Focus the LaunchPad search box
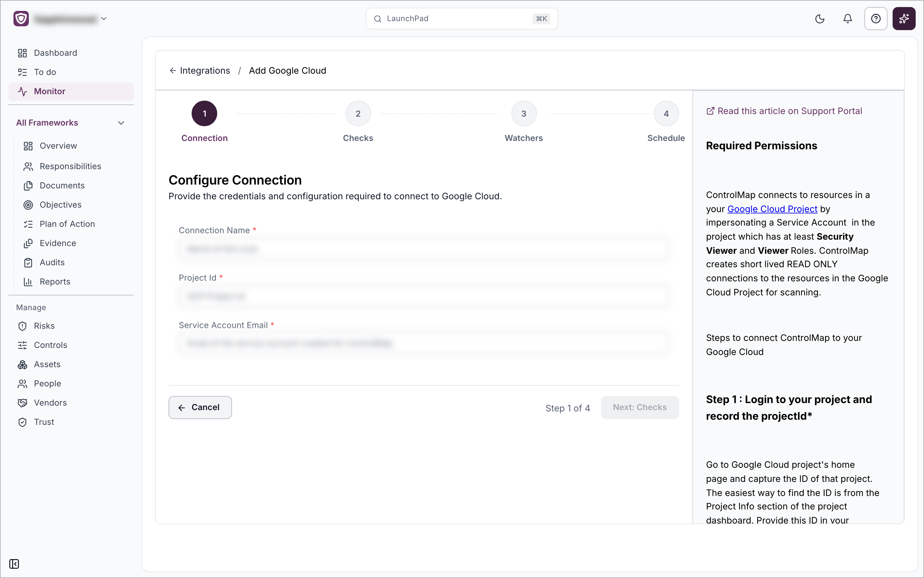Screen dimensions: 924x578 tap(461, 19)
